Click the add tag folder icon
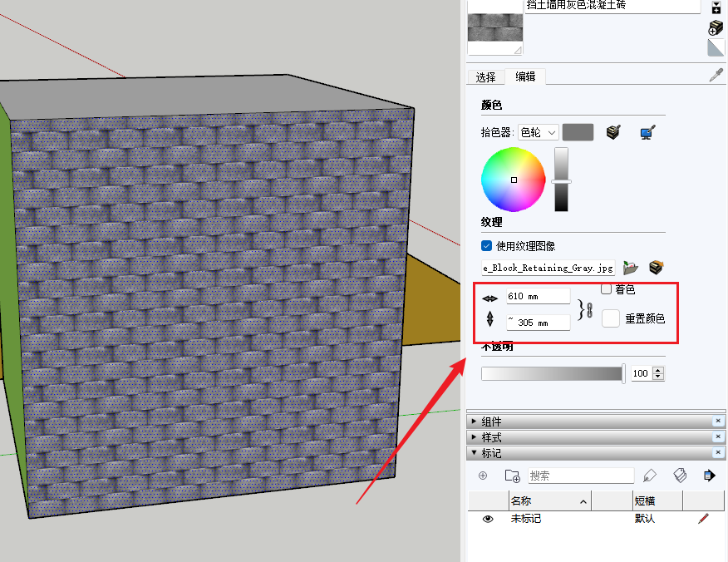Viewport: 728px width, 562px height. coord(512,476)
